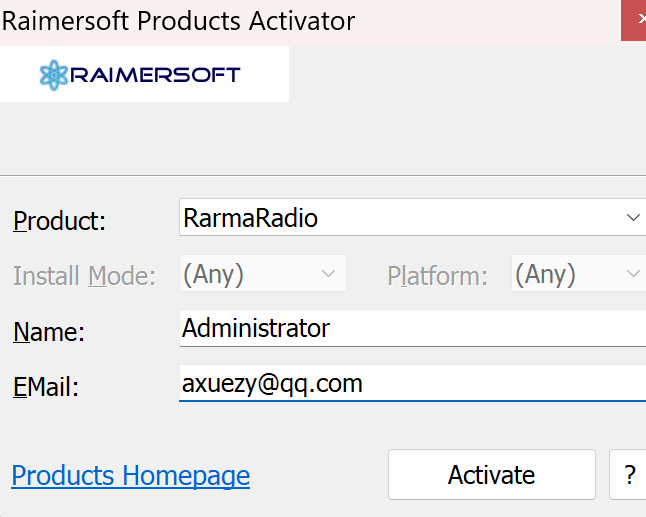Click the Product dropdown chevron arrow
The width and height of the screenshot is (646, 517).
pyautogui.click(x=632, y=217)
